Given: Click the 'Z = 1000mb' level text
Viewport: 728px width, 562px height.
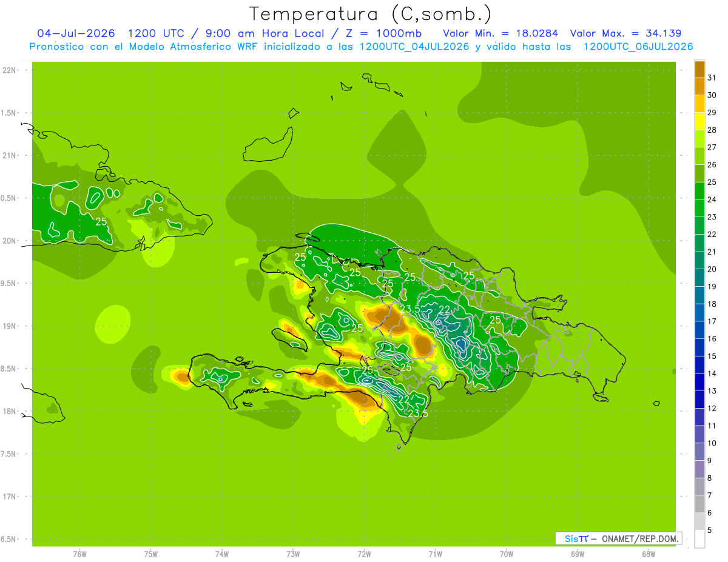Looking at the screenshot, I should pyautogui.click(x=383, y=33).
